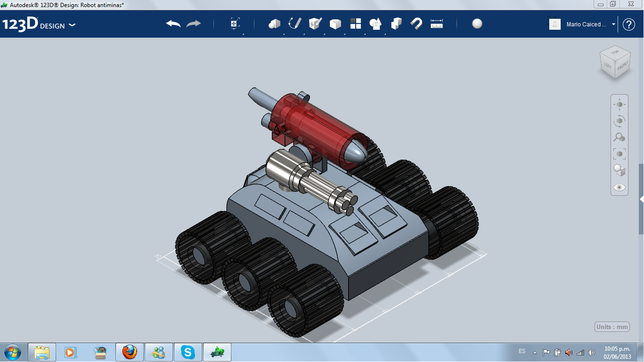
Task: Show hidden system tray icons
Action: [x=535, y=353]
